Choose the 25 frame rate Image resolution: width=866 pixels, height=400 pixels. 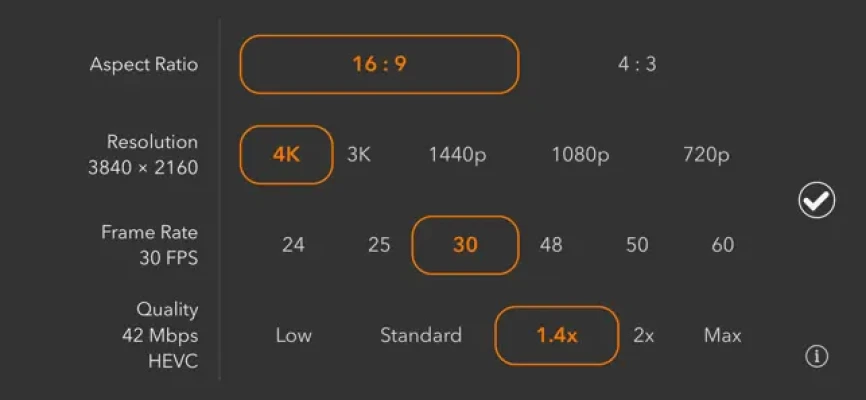click(379, 245)
